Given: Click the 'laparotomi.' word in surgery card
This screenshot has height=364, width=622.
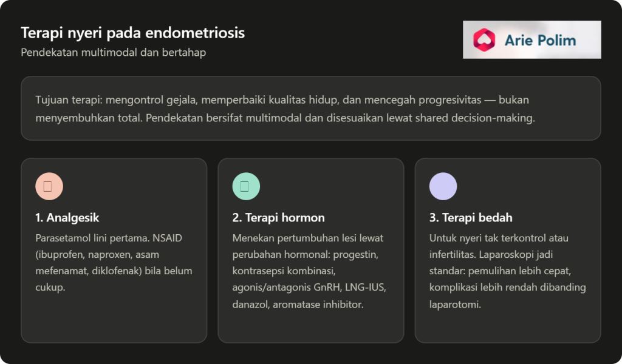Looking at the screenshot, I should 455,304.
